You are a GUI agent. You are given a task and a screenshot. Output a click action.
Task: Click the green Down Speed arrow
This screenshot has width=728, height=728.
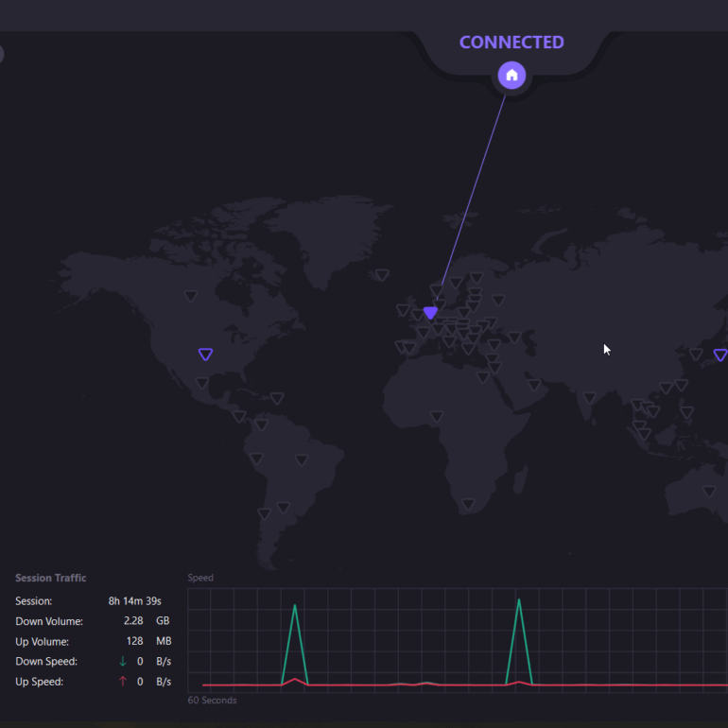(123, 661)
